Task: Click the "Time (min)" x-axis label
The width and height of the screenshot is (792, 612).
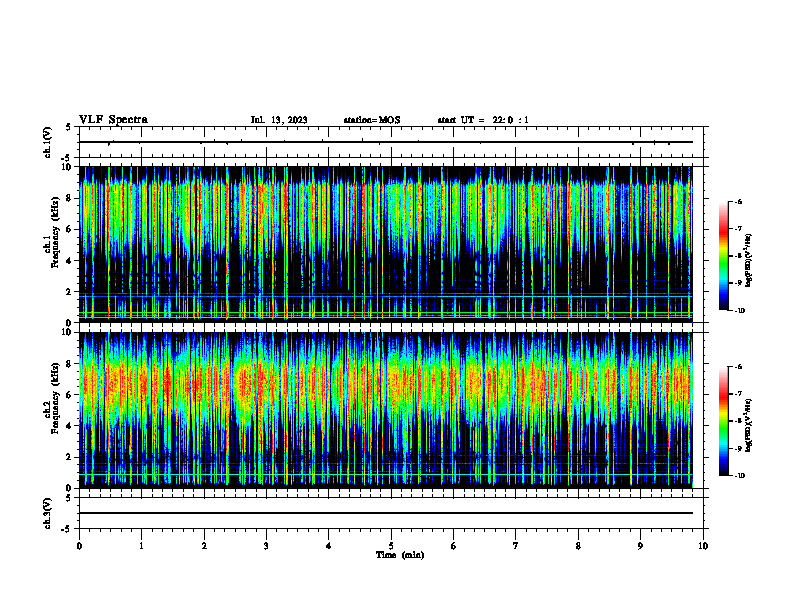Action: (x=400, y=555)
